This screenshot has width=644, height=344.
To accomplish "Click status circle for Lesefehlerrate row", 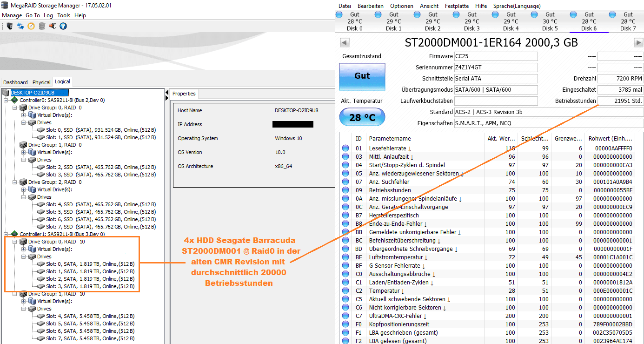I will [x=345, y=148].
